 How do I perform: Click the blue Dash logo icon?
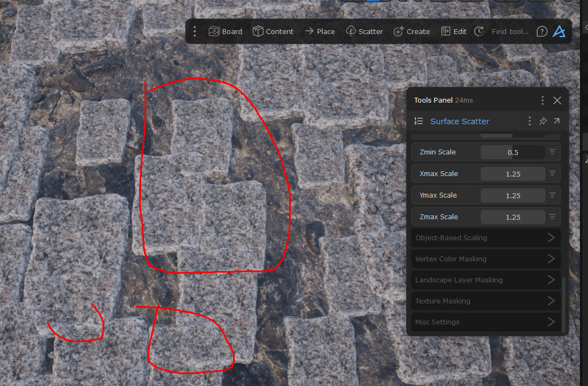click(559, 31)
